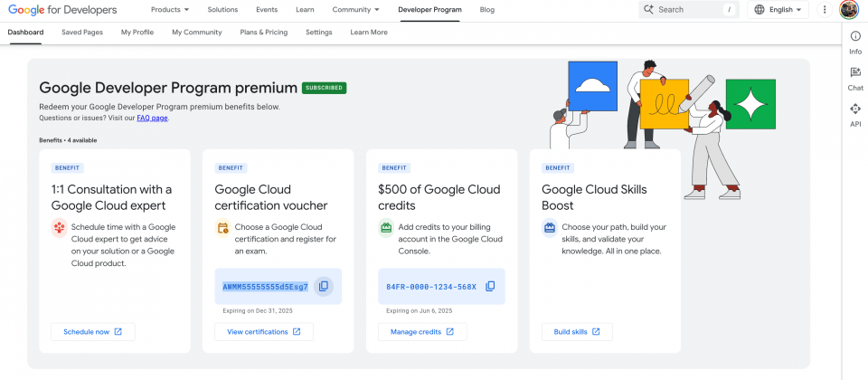
Task: Click the Google Cloud Skills Boost heading
Action: tap(594, 197)
